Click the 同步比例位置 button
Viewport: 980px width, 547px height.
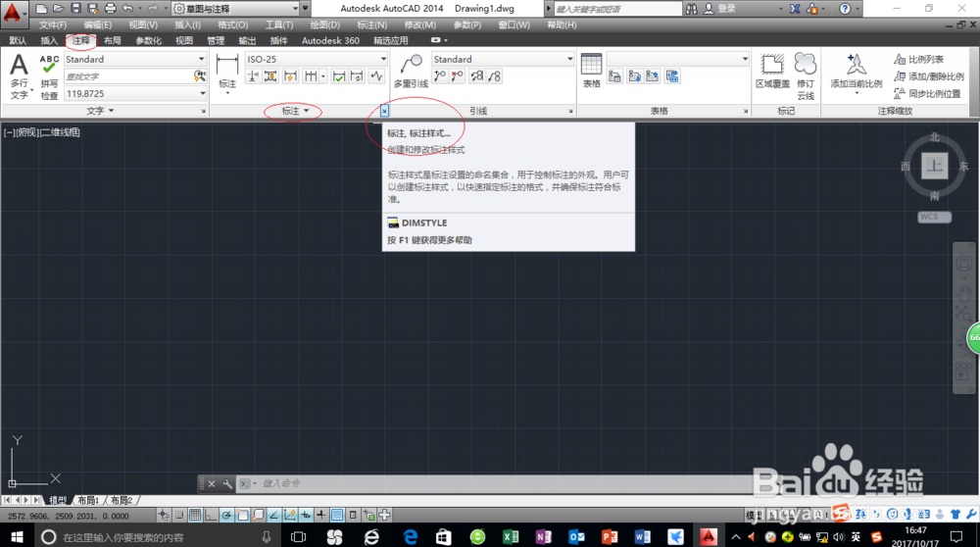click(x=927, y=94)
